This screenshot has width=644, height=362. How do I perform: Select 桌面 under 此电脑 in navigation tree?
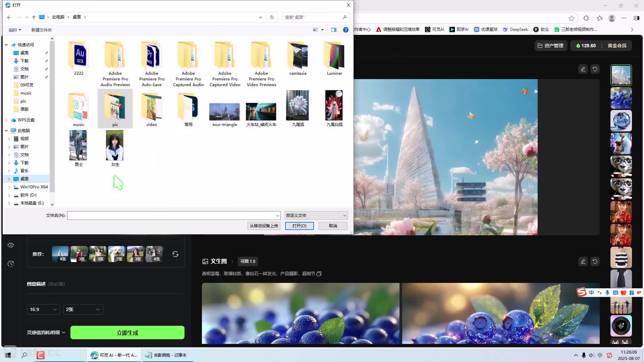point(24,179)
